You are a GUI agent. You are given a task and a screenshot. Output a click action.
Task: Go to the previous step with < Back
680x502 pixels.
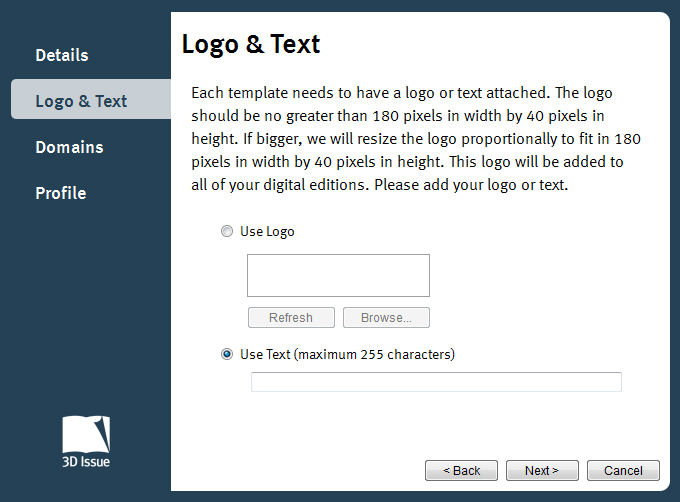461,470
